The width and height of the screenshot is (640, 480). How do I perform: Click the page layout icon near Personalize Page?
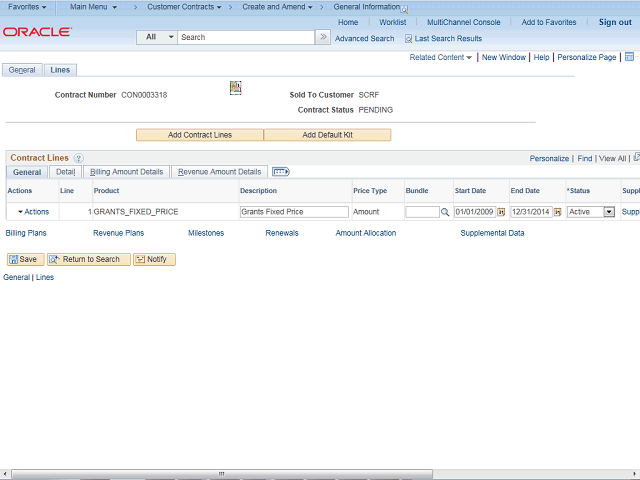coord(629,57)
